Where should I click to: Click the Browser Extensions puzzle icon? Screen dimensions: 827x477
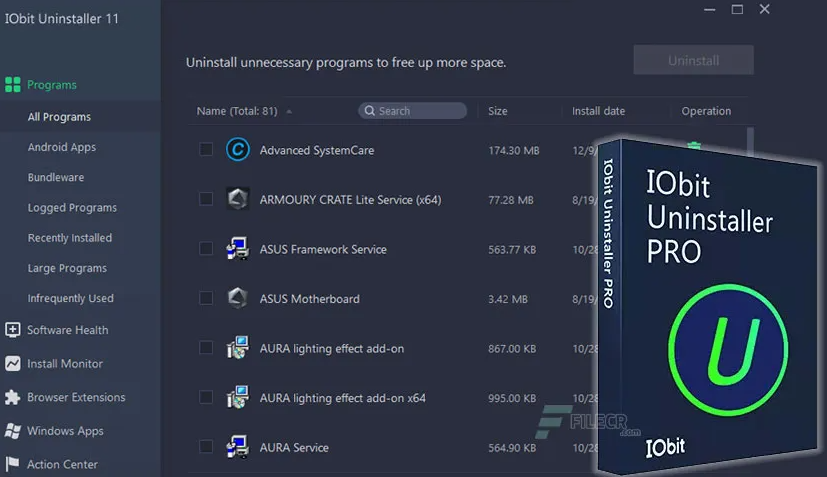pos(13,397)
